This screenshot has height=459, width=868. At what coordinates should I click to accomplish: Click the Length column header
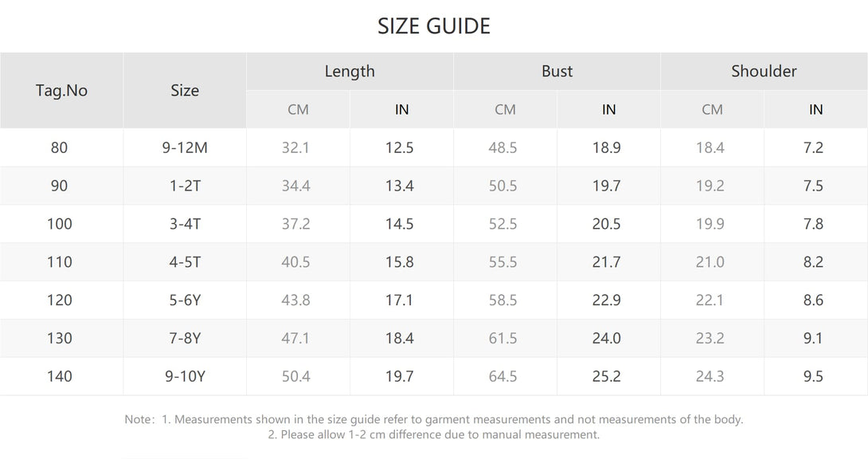click(350, 71)
